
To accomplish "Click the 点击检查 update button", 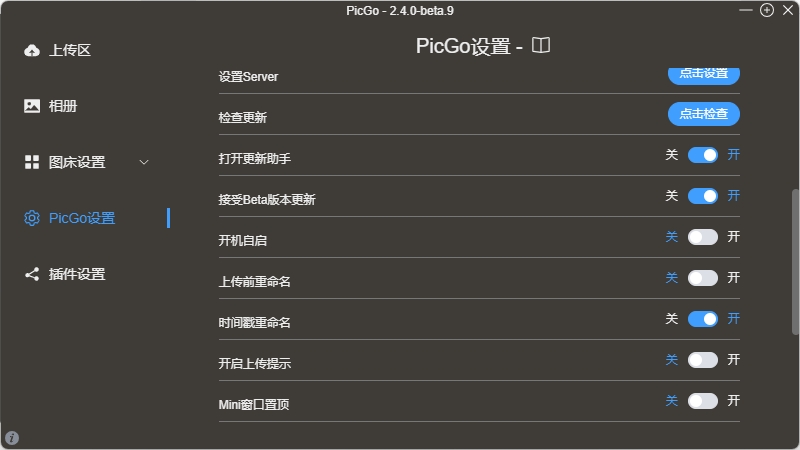I will pos(704,114).
